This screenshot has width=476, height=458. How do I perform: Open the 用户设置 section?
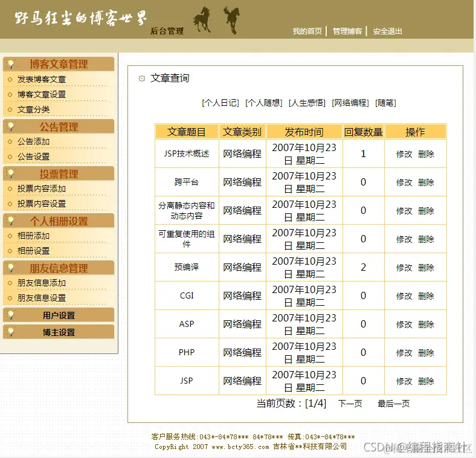(x=59, y=315)
